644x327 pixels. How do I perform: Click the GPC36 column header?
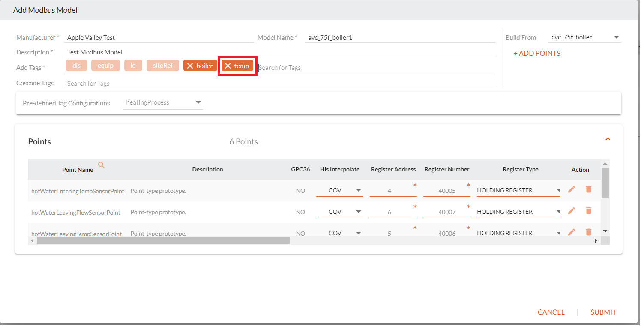[x=300, y=169]
